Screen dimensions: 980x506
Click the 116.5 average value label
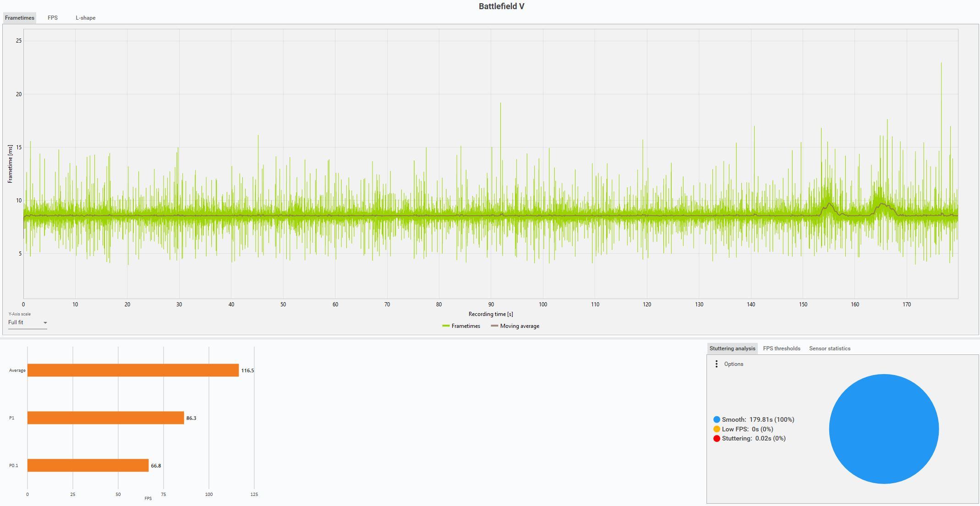[247, 370]
